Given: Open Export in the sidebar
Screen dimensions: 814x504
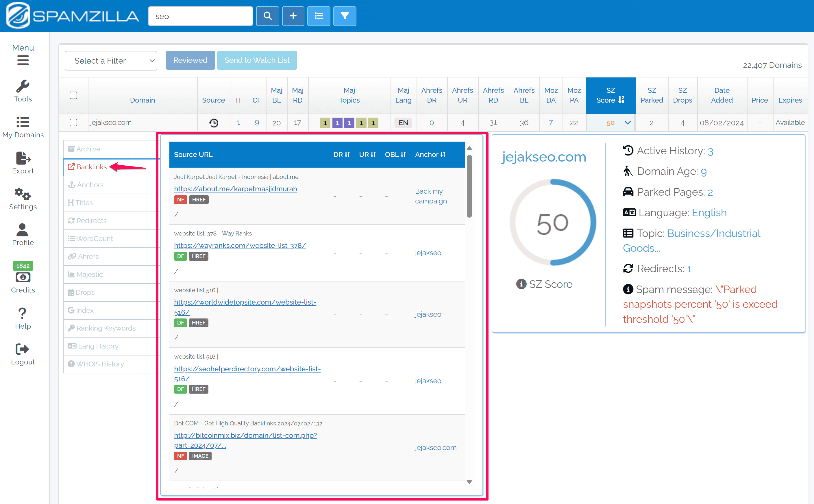Looking at the screenshot, I should click(x=23, y=163).
